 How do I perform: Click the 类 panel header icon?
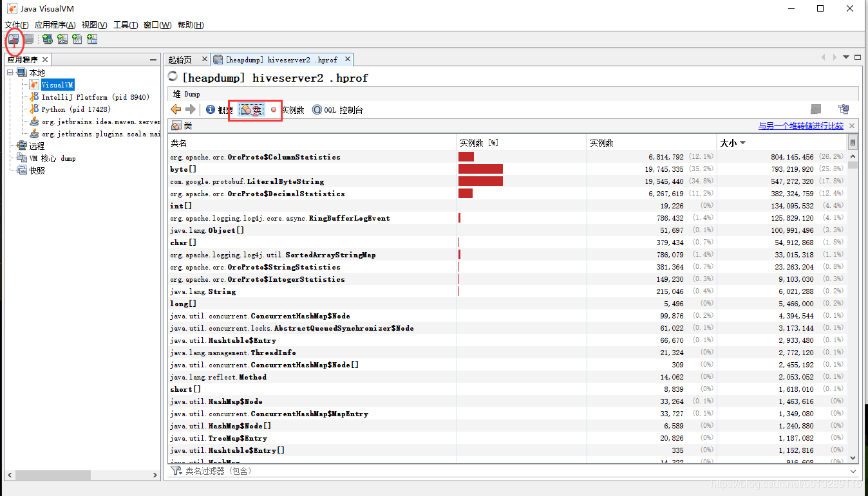(x=176, y=126)
